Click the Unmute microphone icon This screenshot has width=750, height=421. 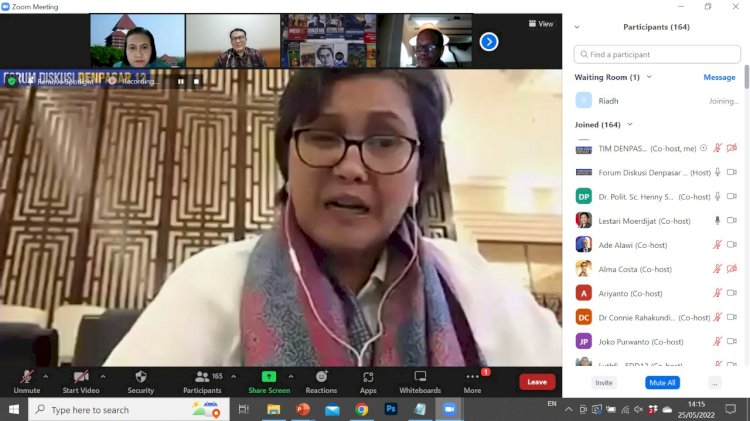tap(27, 377)
